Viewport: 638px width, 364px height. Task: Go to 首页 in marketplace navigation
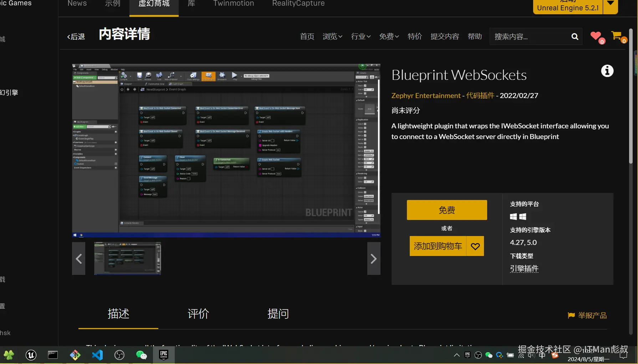(307, 36)
